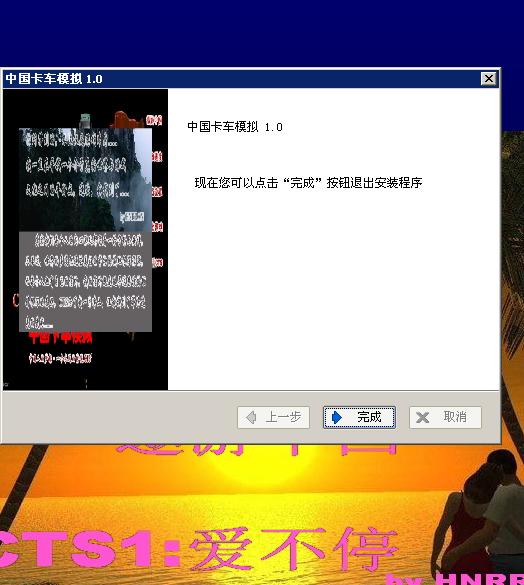Click the misty mountain picture in sidebar
524x585 pixels.
tap(85, 179)
